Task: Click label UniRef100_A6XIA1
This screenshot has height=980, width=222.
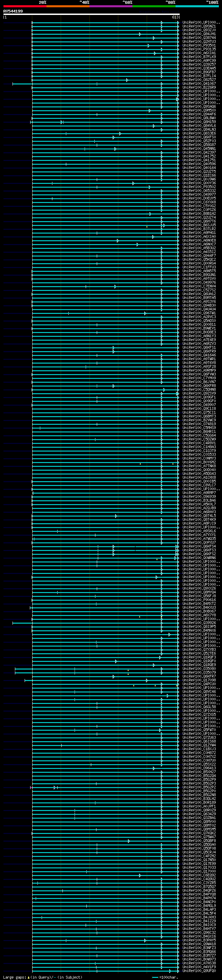Action: pos(199,53)
